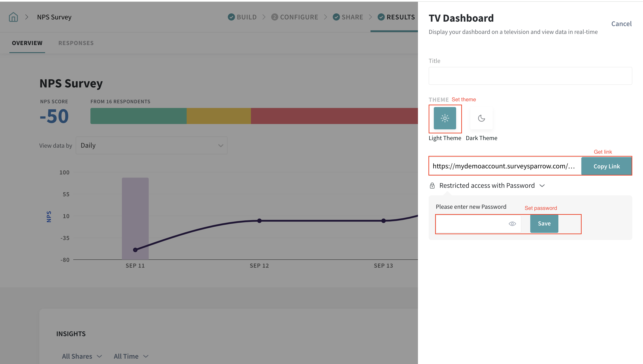Viewport: 643px width, 364px height.
Task: Click the RESULTS step checkmark icon
Action: click(381, 17)
